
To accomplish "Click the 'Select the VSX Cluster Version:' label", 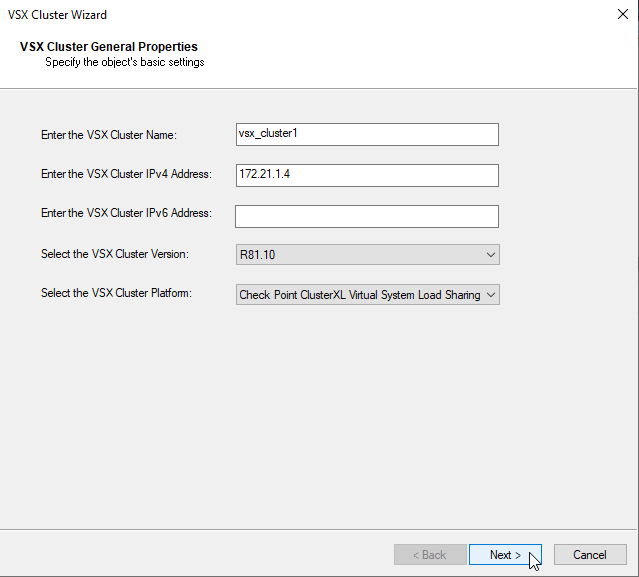I will coord(115,254).
